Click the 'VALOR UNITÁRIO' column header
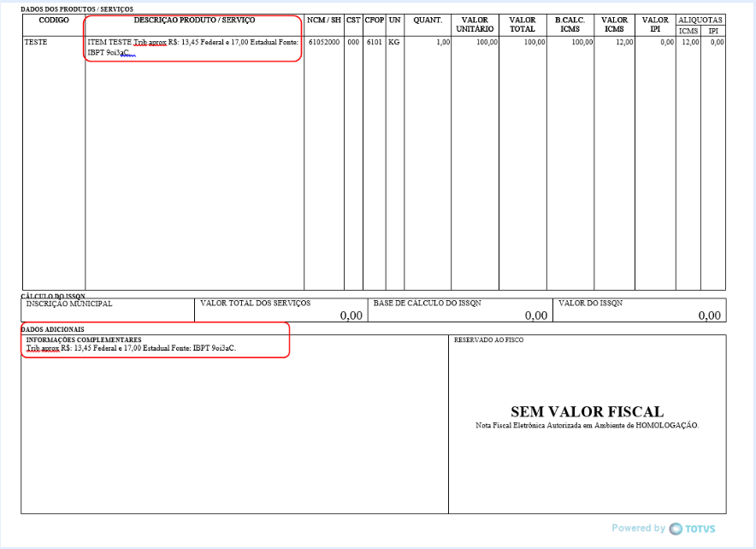This screenshot has height=549, width=756. [475, 25]
